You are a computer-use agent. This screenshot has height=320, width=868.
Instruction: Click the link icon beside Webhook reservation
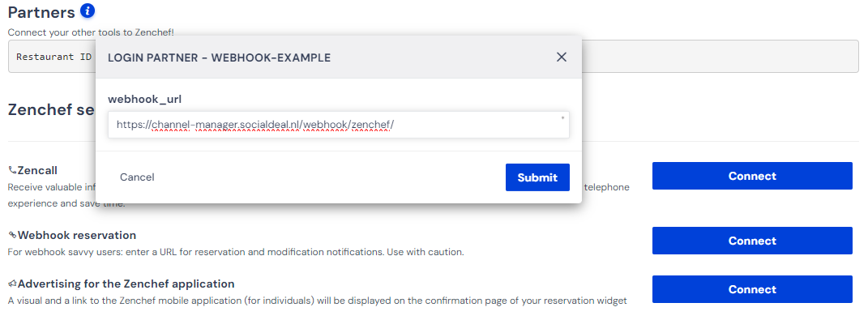pos(12,235)
